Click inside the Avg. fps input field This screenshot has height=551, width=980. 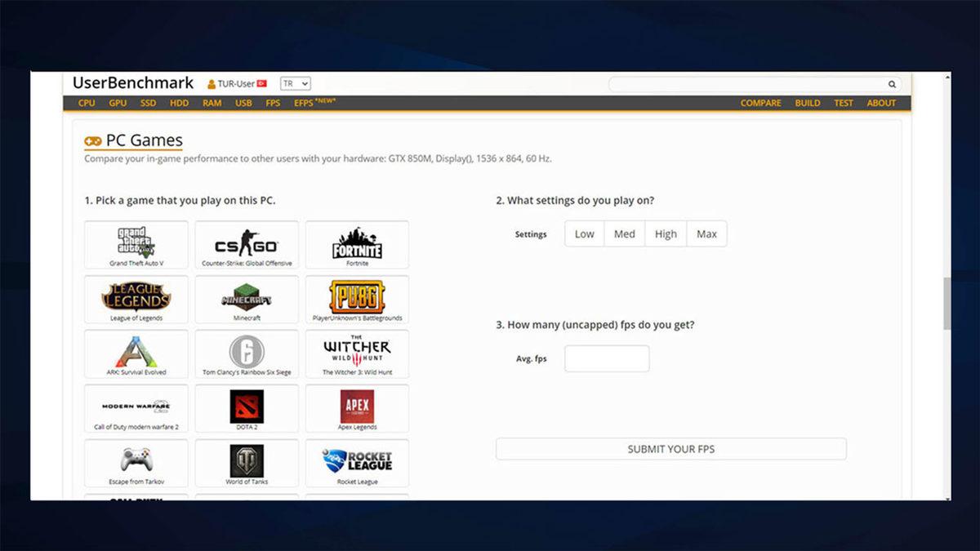coord(607,358)
